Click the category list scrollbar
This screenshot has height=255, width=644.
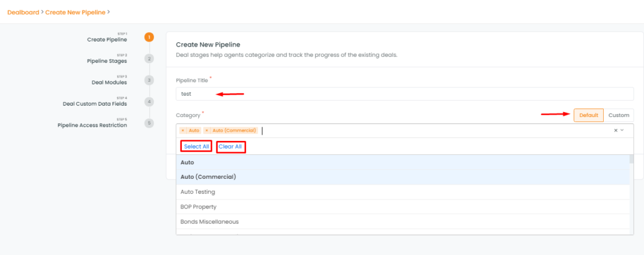click(x=630, y=189)
